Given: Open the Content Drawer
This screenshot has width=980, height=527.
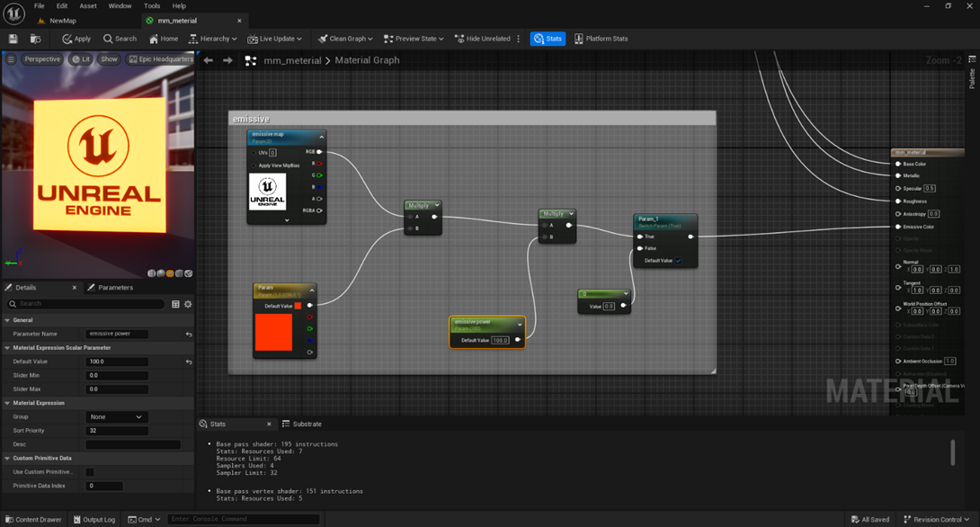Looking at the screenshot, I should click(32, 519).
